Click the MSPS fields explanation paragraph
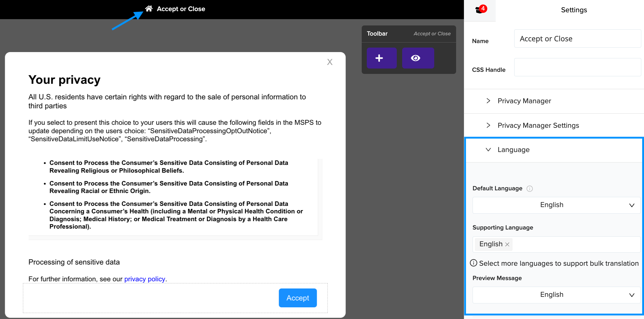This screenshot has height=319, width=644. (x=175, y=131)
